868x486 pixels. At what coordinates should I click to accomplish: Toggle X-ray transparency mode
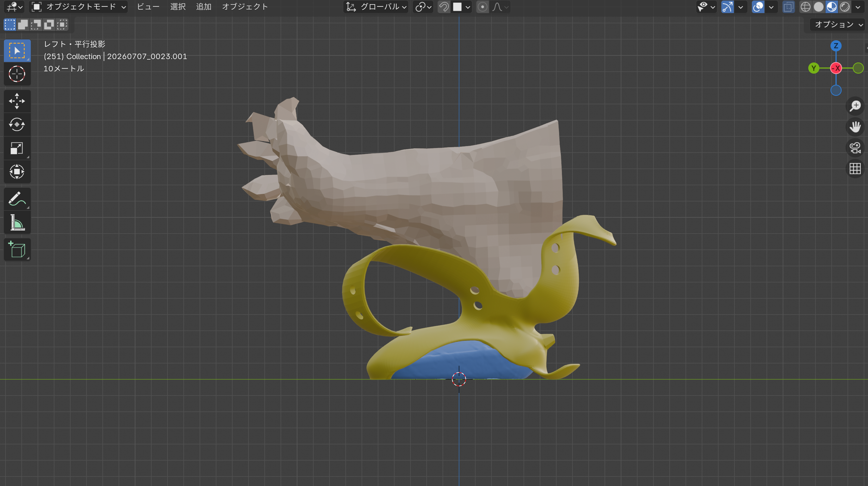789,7
